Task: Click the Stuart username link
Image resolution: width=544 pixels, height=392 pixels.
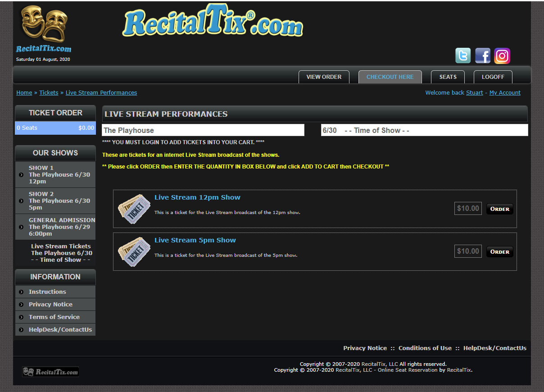Action: 475,93
